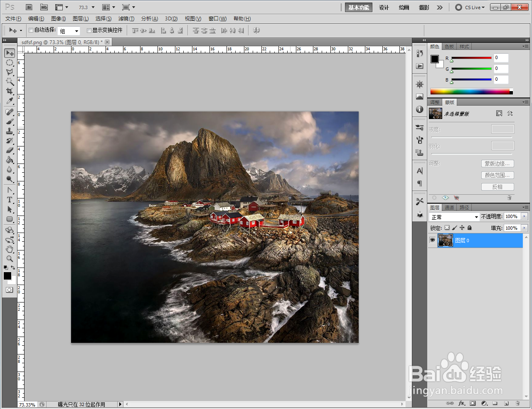Open the Actions panel icon
The width and height of the screenshot is (532, 409).
420,66
